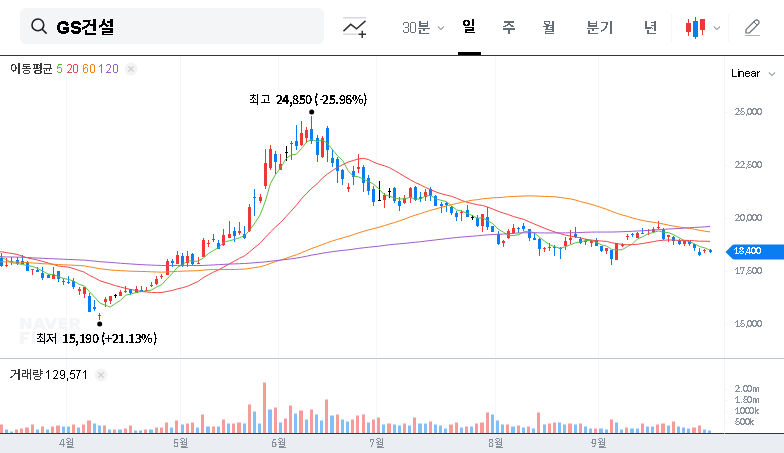The height and width of the screenshot is (453, 784).
Task: Click the 이동평균 indicator label
Action: (x=31, y=69)
